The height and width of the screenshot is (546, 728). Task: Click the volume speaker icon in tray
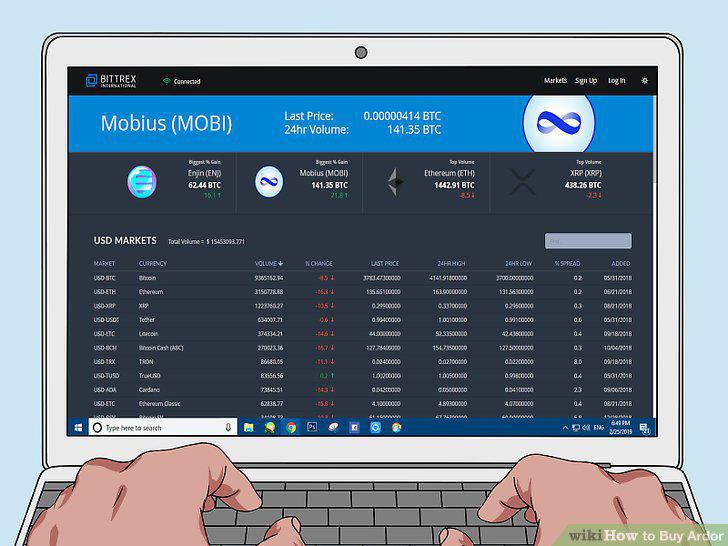[x=586, y=428]
